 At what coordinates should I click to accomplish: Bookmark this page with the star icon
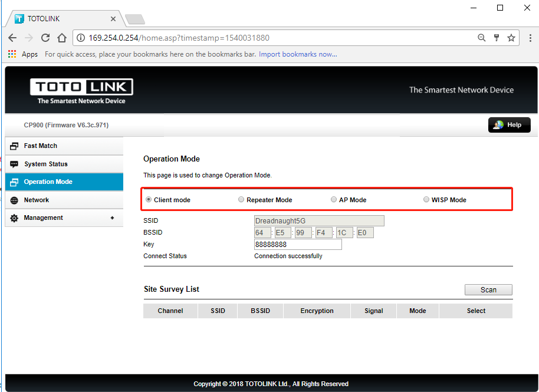coord(511,38)
